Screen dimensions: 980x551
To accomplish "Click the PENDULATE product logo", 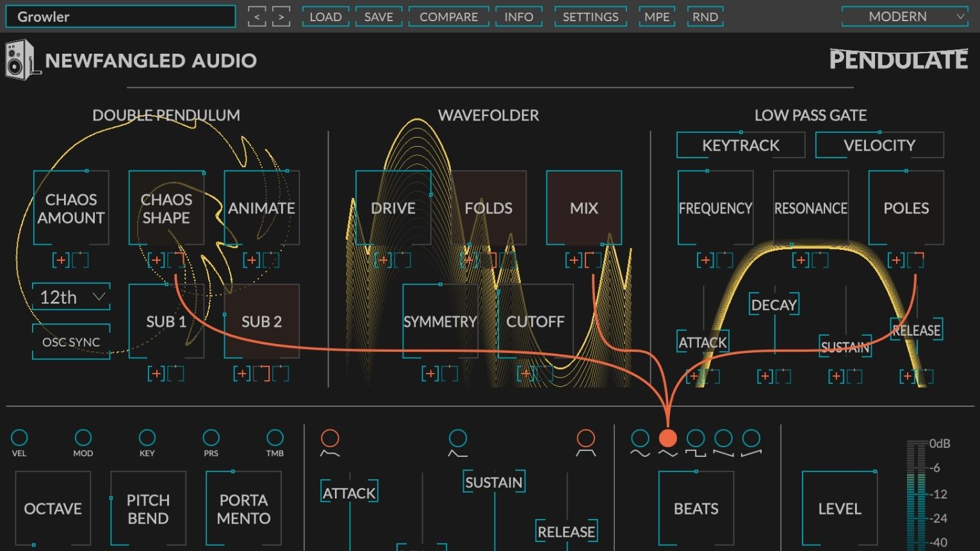I will pyautogui.click(x=899, y=60).
